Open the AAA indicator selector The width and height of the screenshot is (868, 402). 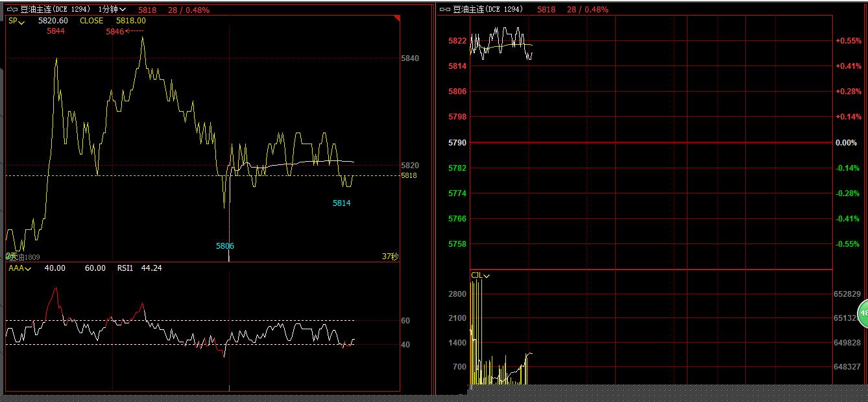(17, 268)
